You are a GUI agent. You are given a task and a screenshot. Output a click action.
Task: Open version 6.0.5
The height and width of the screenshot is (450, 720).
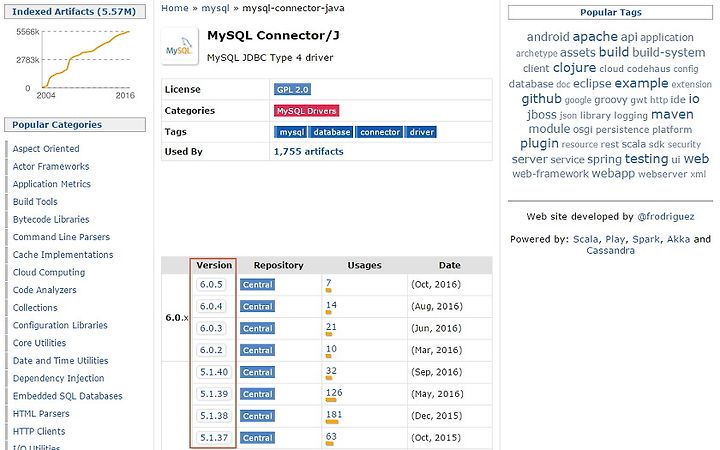(x=211, y=284)
